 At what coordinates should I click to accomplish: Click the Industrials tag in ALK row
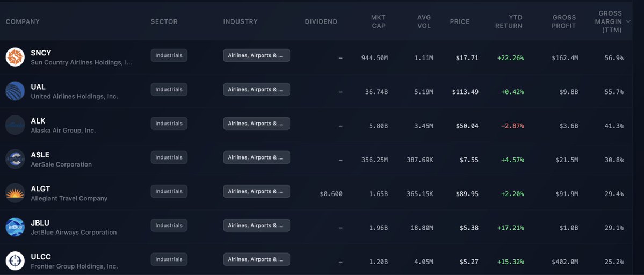tap(169, 124)
